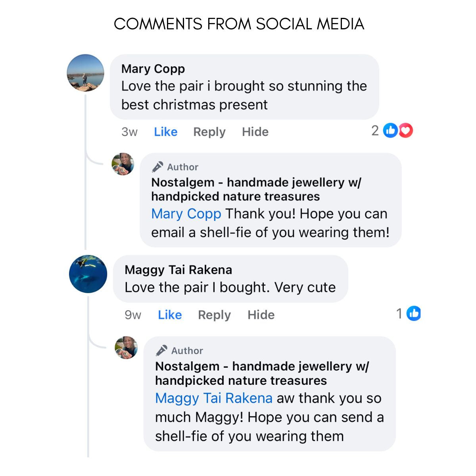Click Nostalgem avatar in second reply
This screenshot has width=476, height=476.
click(x=126, y=347)
